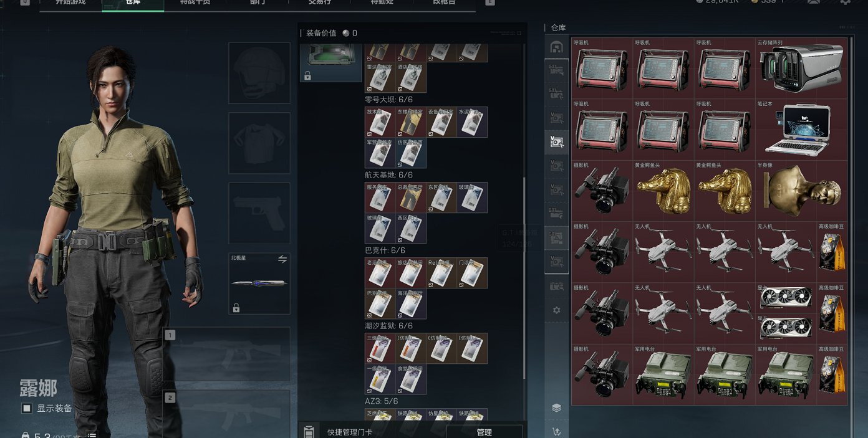This screenshot has width=868, height=438.
Task: Select the 黄金鳄鱼head beside the 摄影机
Action: tap(663, 191)
